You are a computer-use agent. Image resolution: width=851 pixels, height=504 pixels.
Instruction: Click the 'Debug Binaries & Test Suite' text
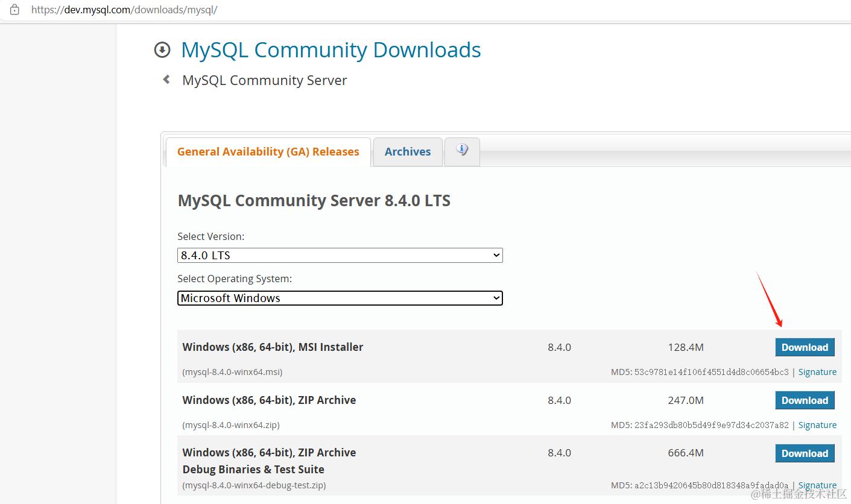coord(253,469)
